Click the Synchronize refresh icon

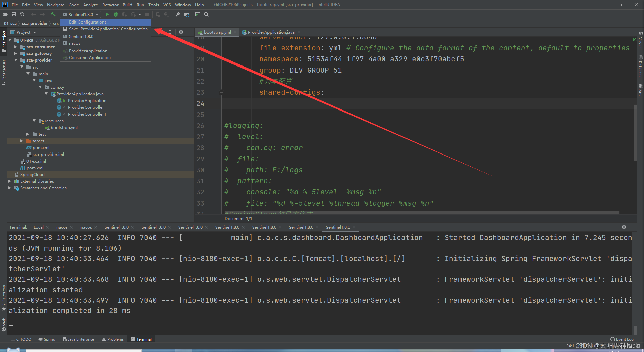22,14
